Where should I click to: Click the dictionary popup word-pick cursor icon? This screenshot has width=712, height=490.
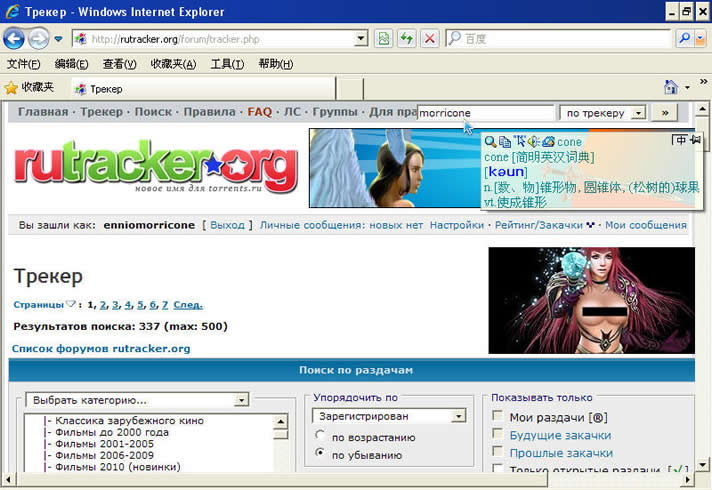[519, 142]
